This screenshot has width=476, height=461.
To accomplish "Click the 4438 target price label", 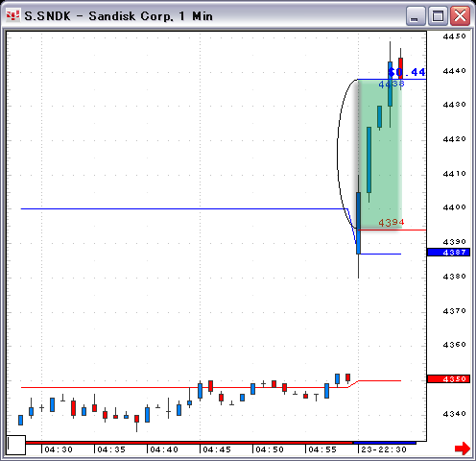I will pos(392,85).
